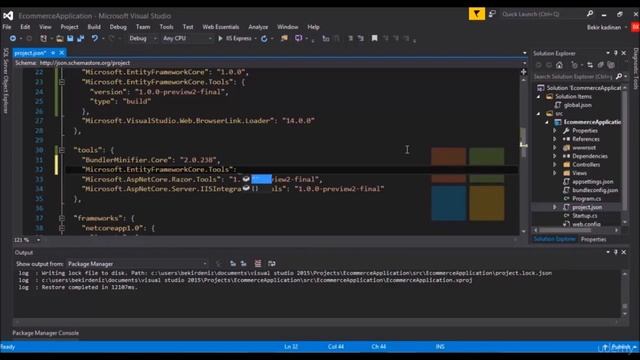Start debugging with IIS Express
640x360 pixels.
pos(235,38)
